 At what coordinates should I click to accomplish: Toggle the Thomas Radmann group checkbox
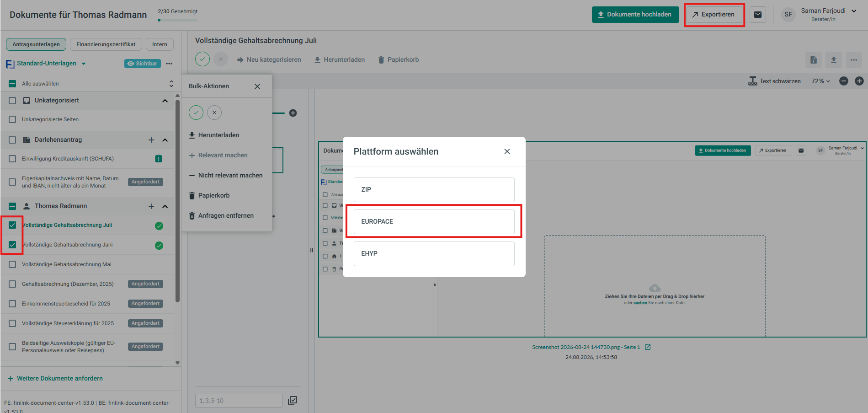(12, 206)
